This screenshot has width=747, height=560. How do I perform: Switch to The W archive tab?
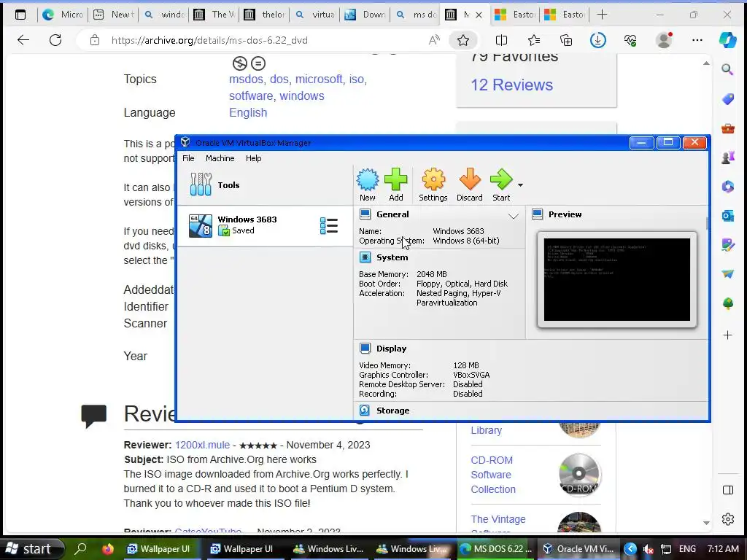215,15
